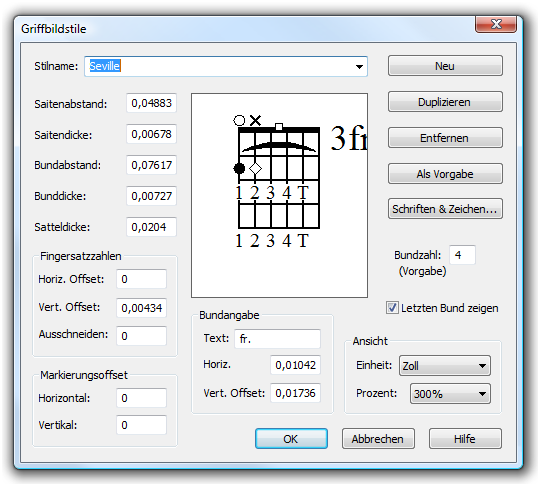Click the Bundzahl input field
The image size is (546, 492).
(x=462, y=255)
